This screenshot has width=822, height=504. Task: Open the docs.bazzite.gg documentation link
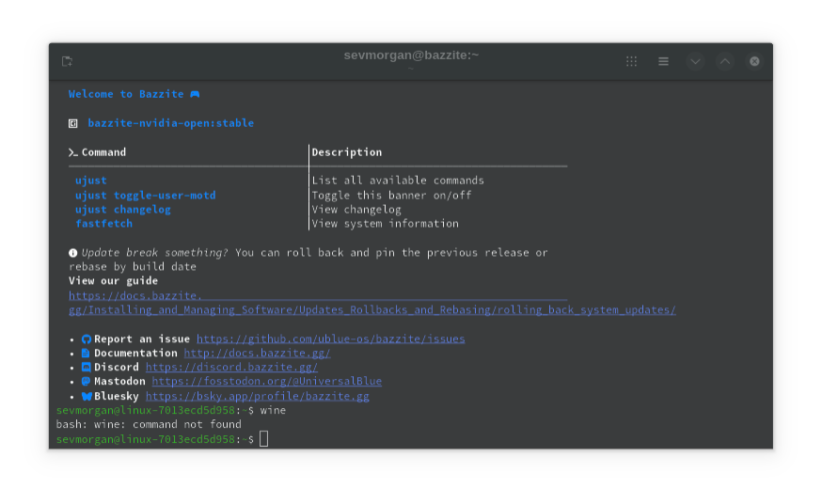pyautogui.click(x=257, y=353)
